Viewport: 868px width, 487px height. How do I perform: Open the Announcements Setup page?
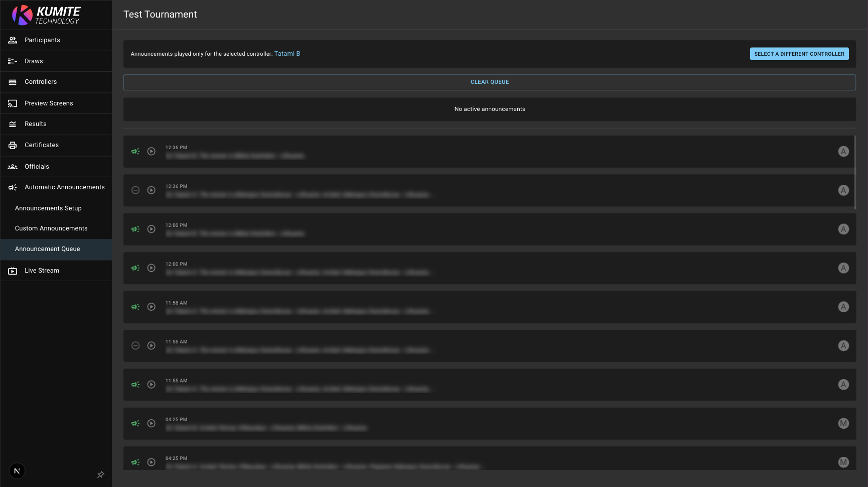tap(48, 208)
